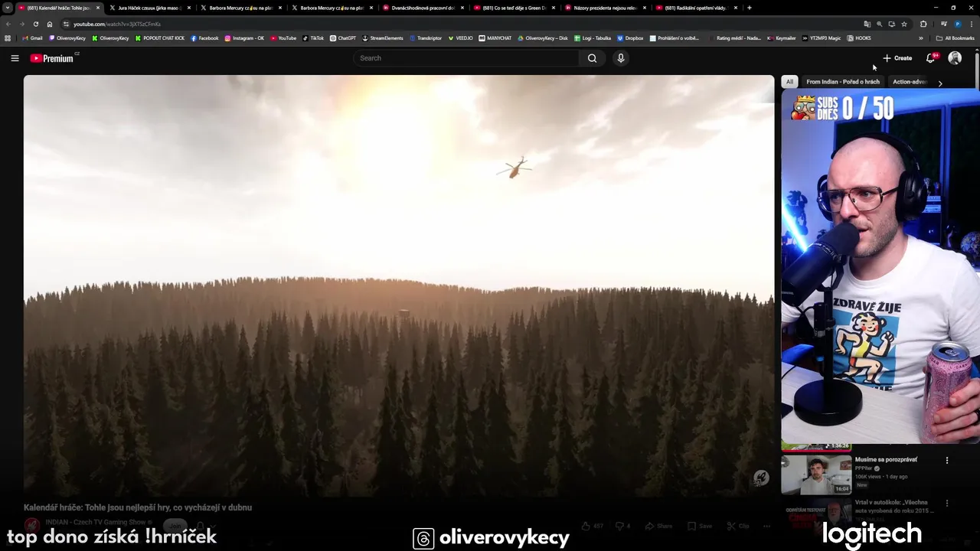
Task: Go back in browser history
Action: (x=8, y=24)
